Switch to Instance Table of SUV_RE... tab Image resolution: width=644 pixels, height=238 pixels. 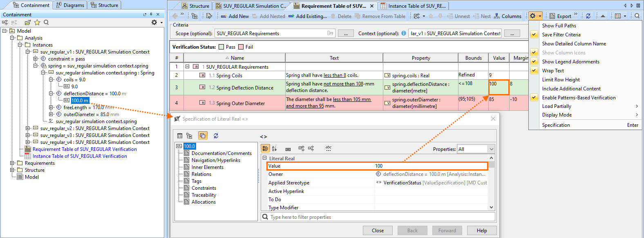[x=414, y=6]
